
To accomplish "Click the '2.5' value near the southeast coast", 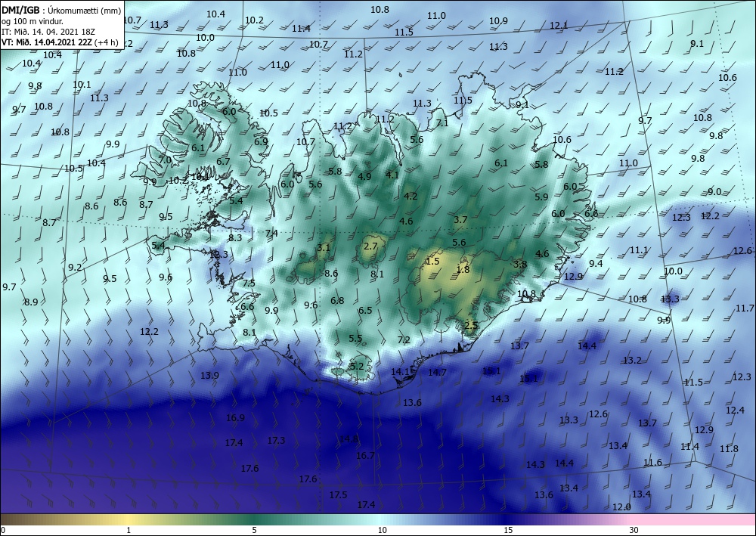I will pos(471,325).
